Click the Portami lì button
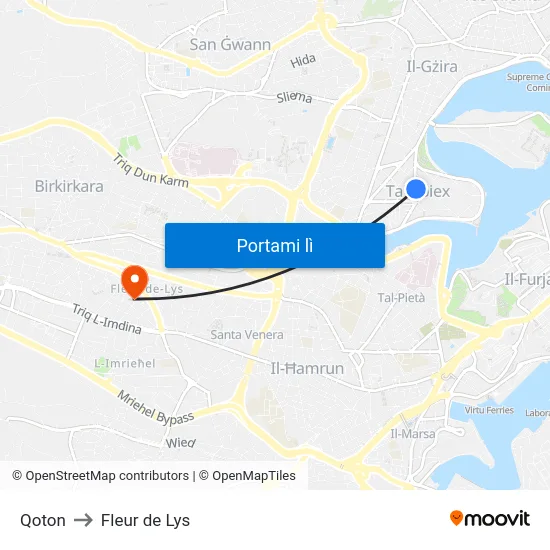Image resolution: width=550 pixels, height=550 pixels. pos(275,246)
